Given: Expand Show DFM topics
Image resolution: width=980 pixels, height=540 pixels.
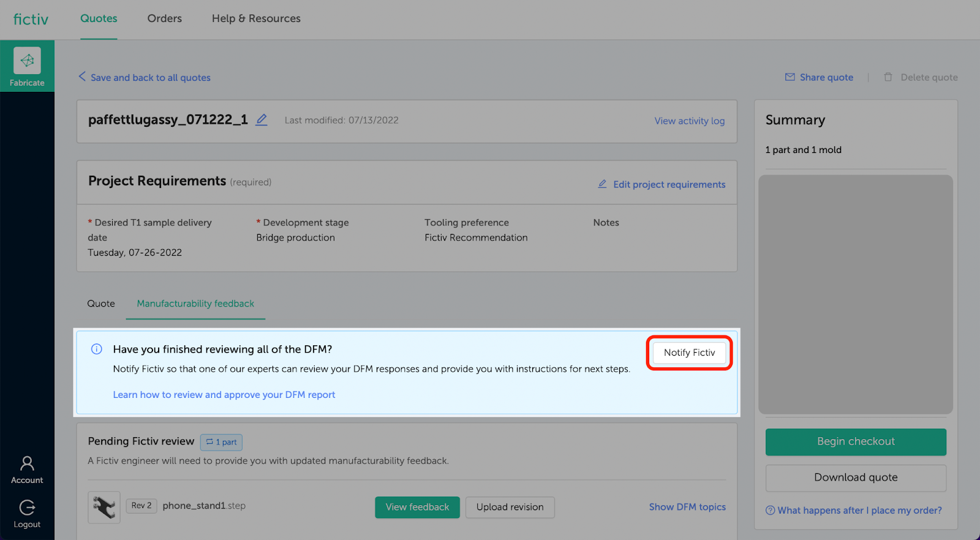Looking at the screenshot, I should [x=687, y=507].
